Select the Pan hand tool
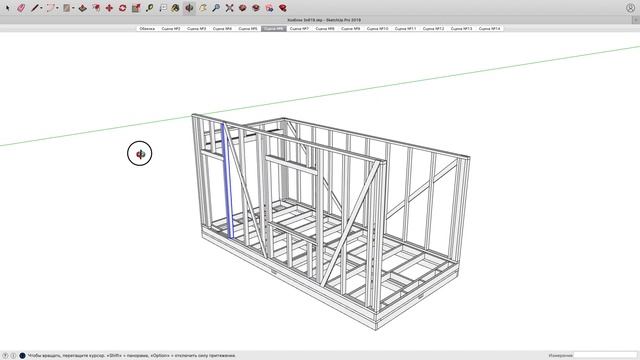 [203, 8]
